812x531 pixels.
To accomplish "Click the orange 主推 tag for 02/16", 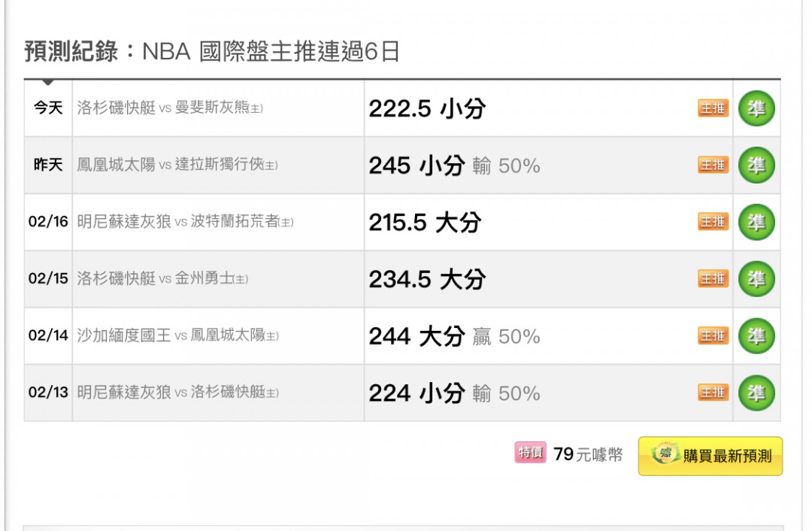I will pyautogui.click(x=713, y=222).
